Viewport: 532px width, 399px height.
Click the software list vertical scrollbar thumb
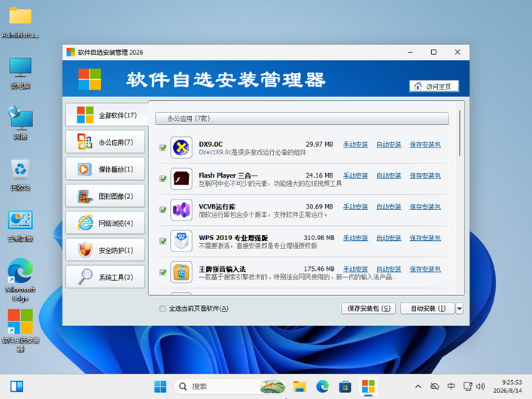460,132
